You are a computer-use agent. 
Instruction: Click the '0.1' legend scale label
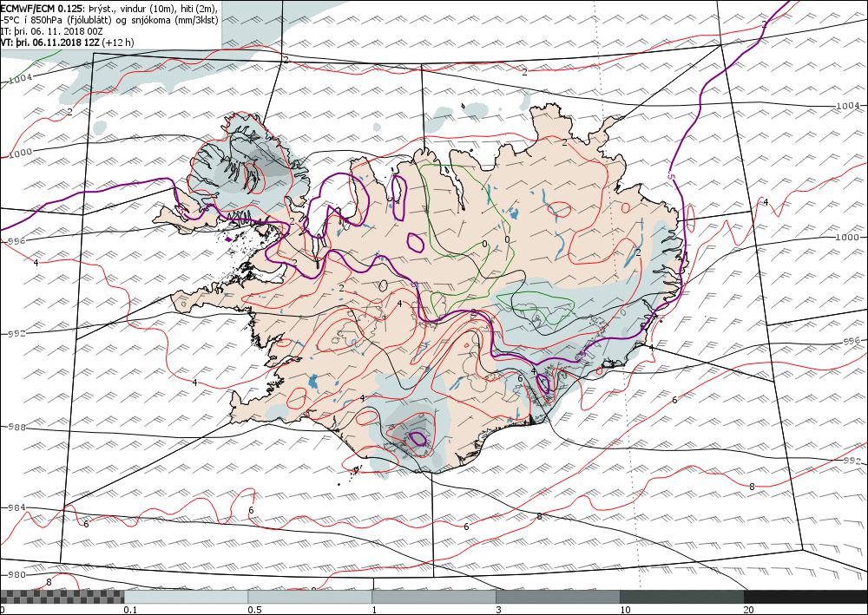pyautogui.click(x=130, y=610)
